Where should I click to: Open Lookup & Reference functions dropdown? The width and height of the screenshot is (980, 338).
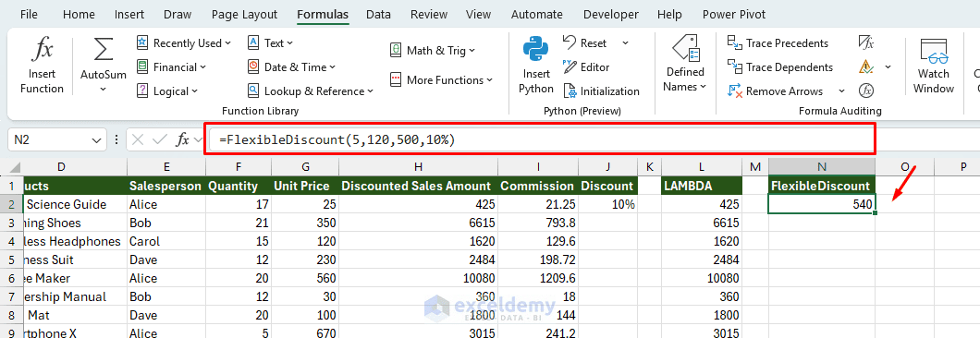(x=311, y=91)
